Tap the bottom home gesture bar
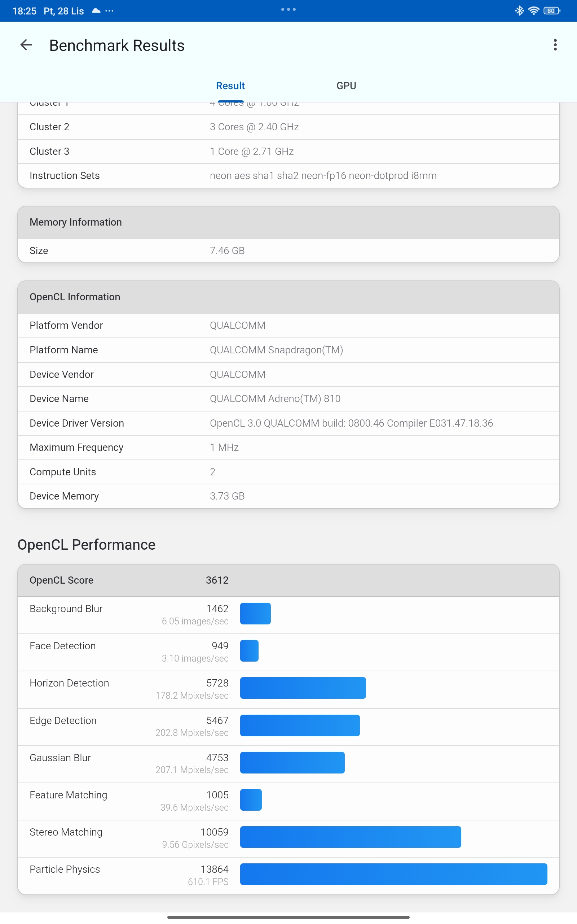The image size is (577, 924). tap(288, 917)
